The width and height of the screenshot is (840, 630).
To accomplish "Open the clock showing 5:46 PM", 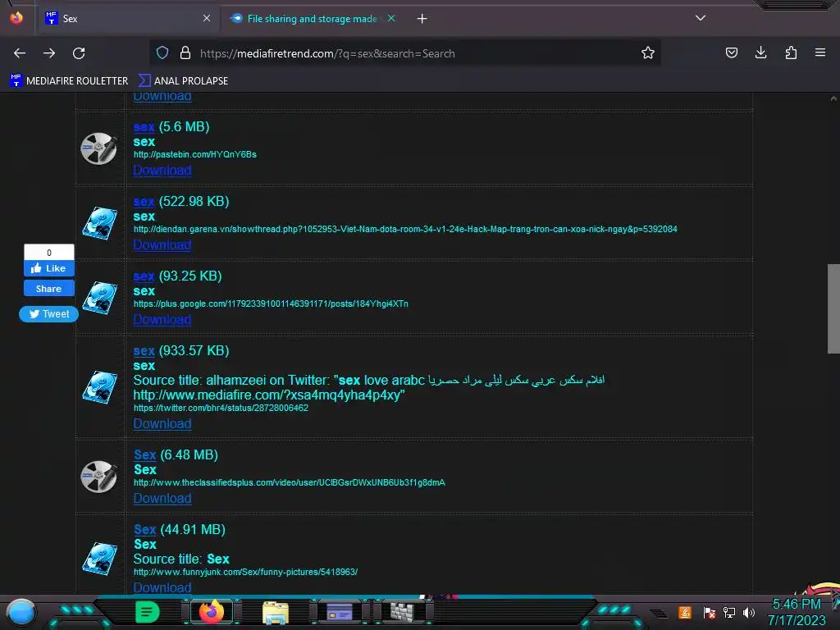I will [797, 612].
